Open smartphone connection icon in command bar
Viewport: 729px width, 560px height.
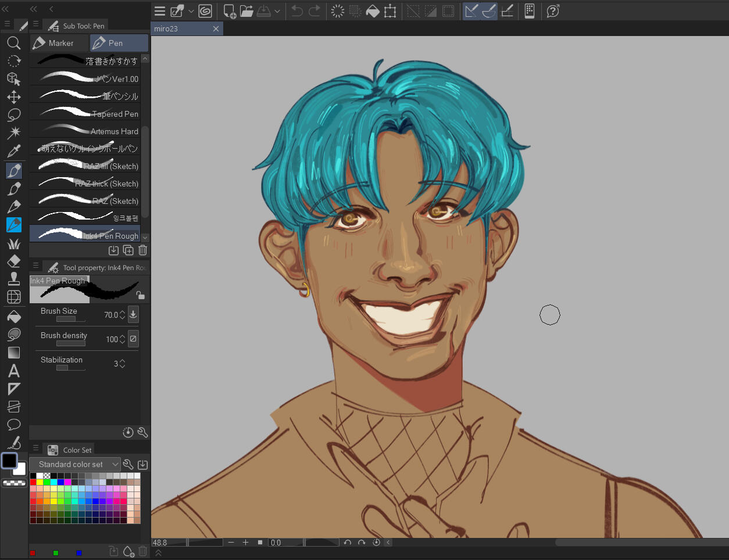tap(530, 11)
